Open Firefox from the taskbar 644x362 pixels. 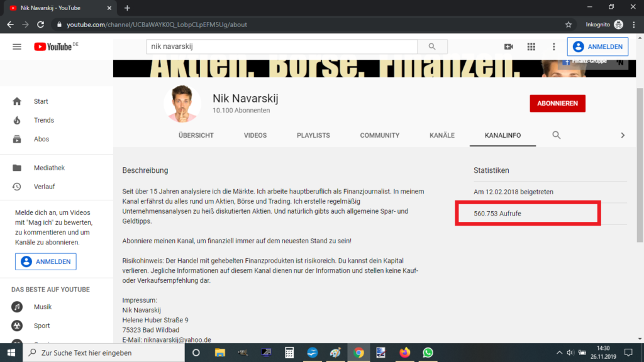pyautogui.click(x=404, y=353)
